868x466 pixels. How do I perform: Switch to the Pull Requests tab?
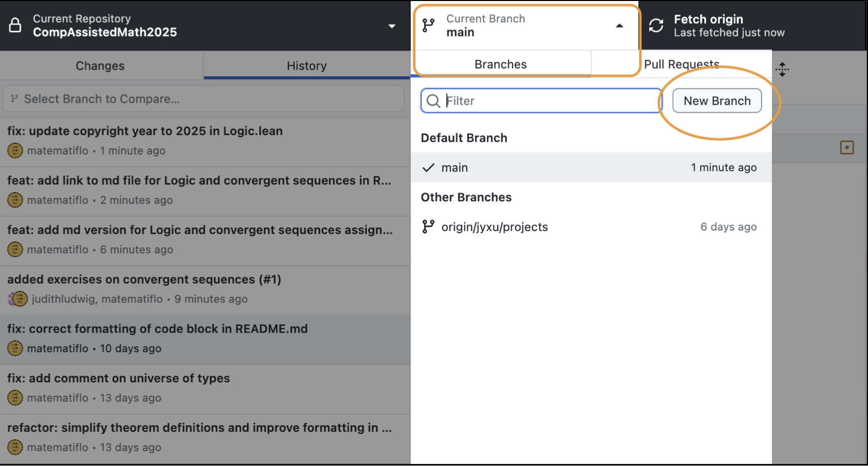681,64
